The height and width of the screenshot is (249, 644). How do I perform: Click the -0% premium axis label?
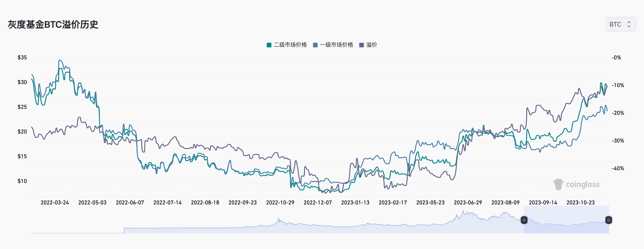616,58
